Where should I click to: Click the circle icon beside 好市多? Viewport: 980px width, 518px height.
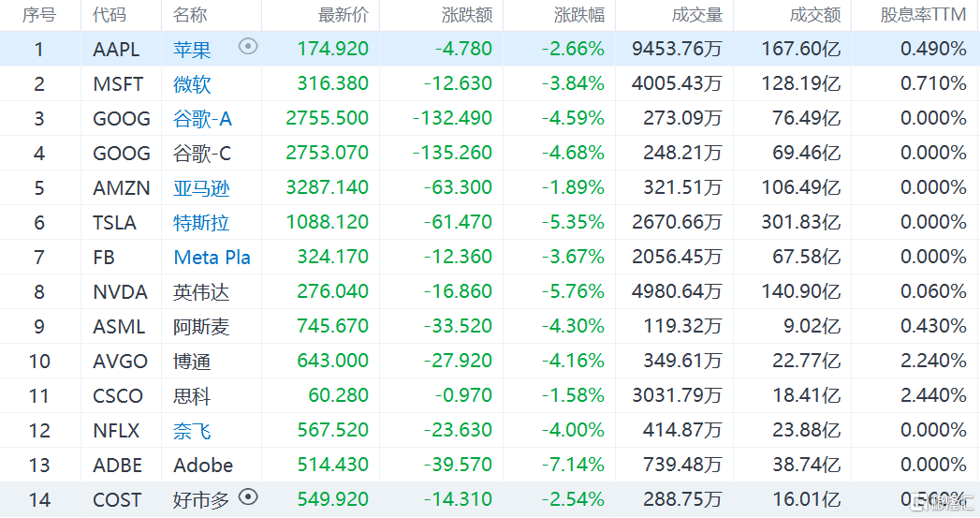pos(248,497)
